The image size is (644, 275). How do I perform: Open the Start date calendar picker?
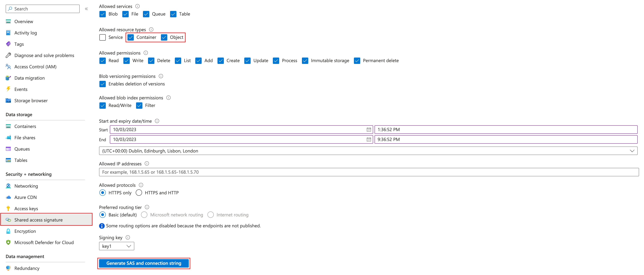click(x=369, y=130)
